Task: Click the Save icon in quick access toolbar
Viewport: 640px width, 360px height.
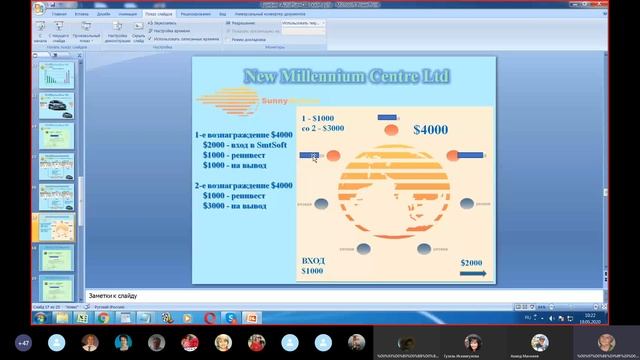Action: pyautogui.click(x=53, y=5)
